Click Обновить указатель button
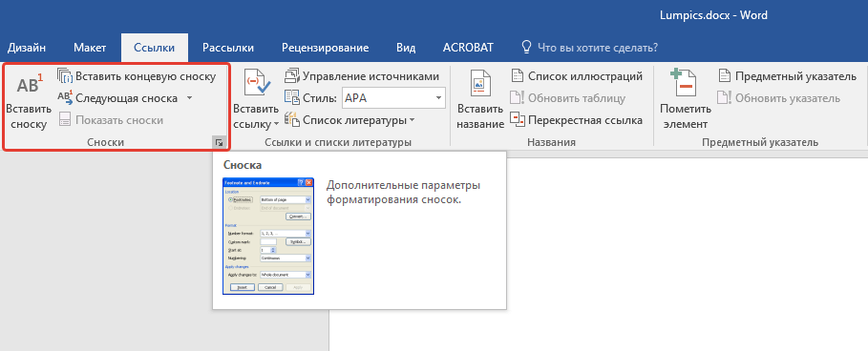 [x=778, y=98]
